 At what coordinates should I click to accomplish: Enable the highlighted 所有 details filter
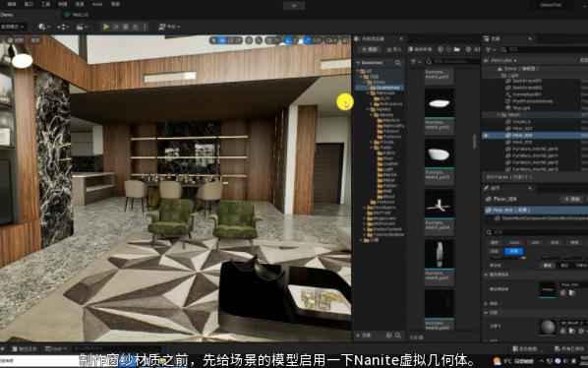[x=514, y=251]
